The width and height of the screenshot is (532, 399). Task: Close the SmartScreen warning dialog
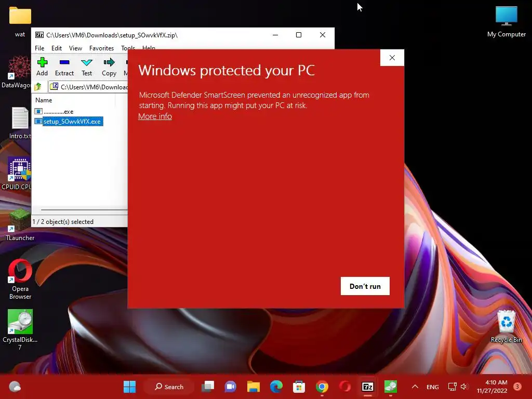(392, 58)
